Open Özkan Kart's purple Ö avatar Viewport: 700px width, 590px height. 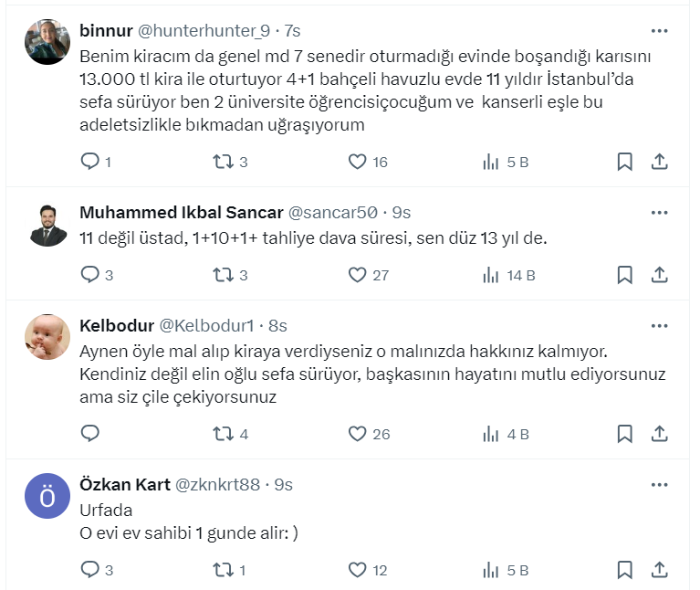pyautogui.click(x=47, y=496)
